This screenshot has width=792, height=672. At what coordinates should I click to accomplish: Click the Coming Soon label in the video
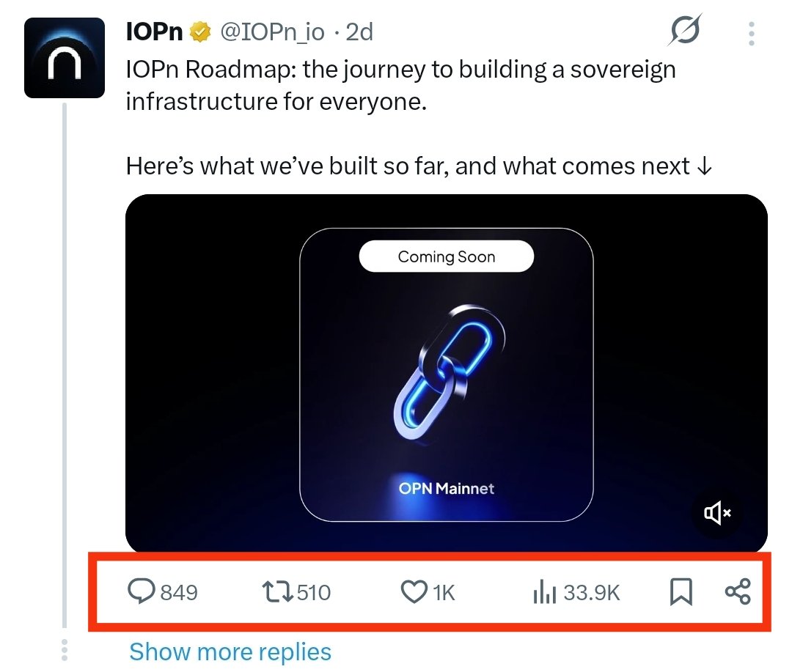[446, 257]
